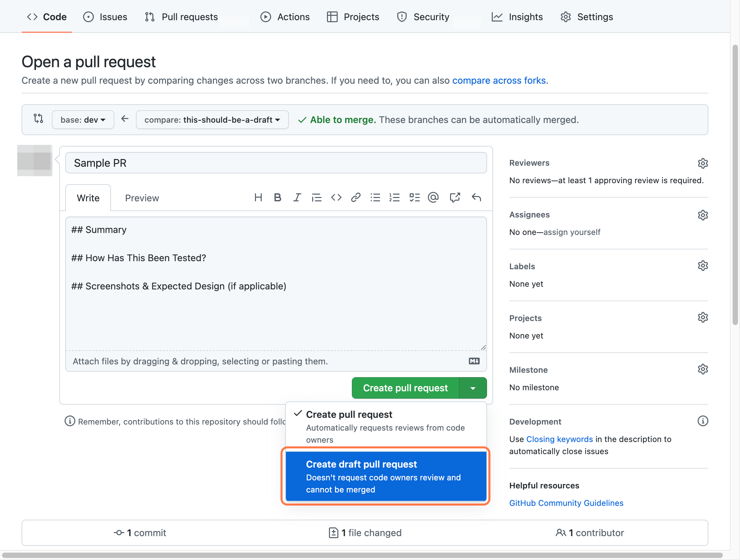Insert a quote block
This screenshot has width=740, height=560.
317,198
